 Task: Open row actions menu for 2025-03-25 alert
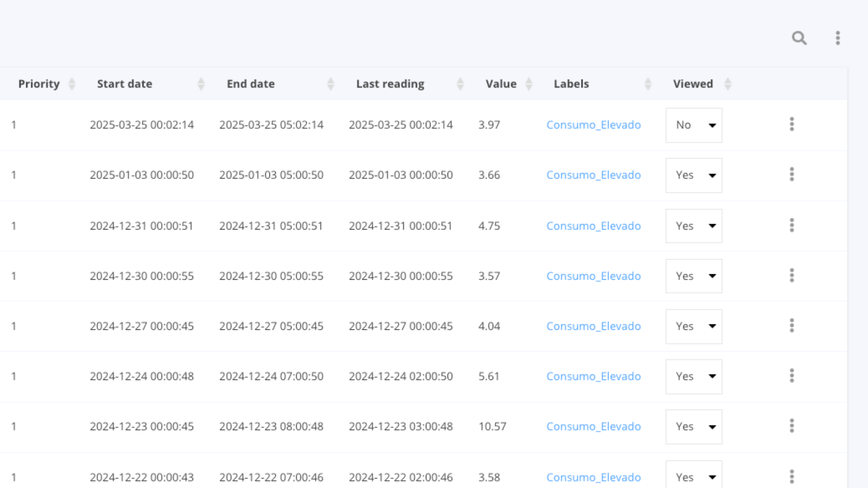[x=792, y=124]
